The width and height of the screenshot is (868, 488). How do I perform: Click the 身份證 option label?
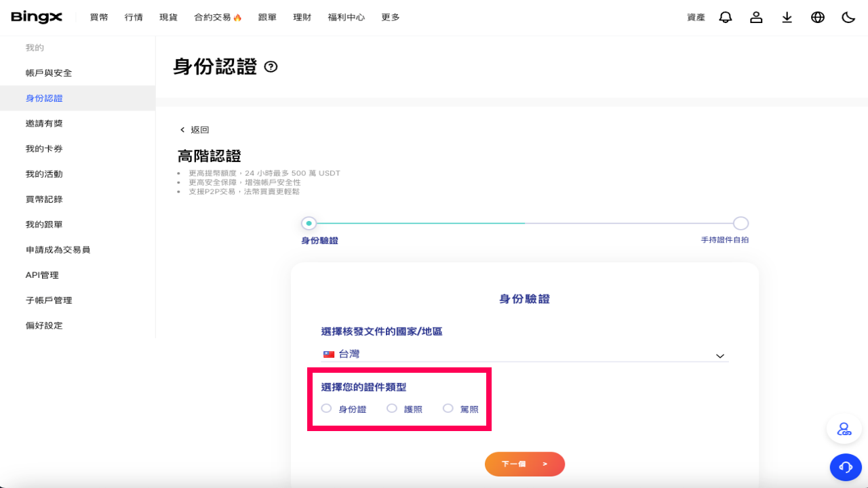coord(353,409)
